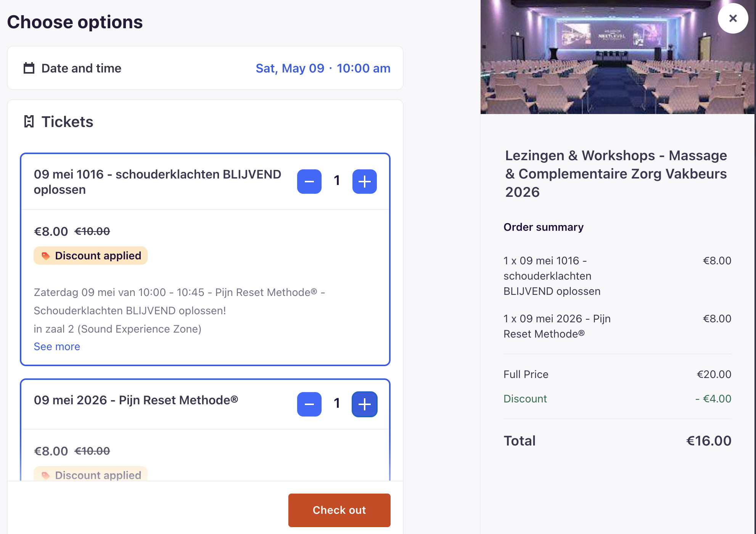The width and height of the screenshot is (756, 534).
Task: Expand description with See more link
Action: 57,346
